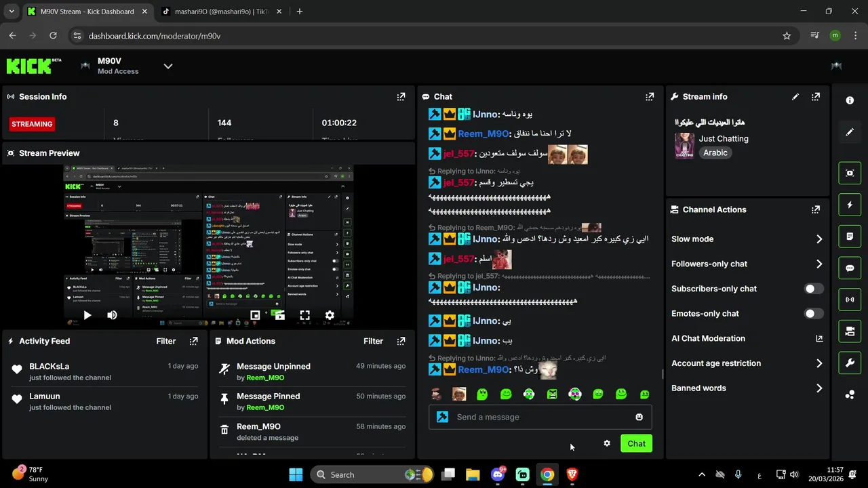Mute the stream preview volume

(x=112, y=315)
